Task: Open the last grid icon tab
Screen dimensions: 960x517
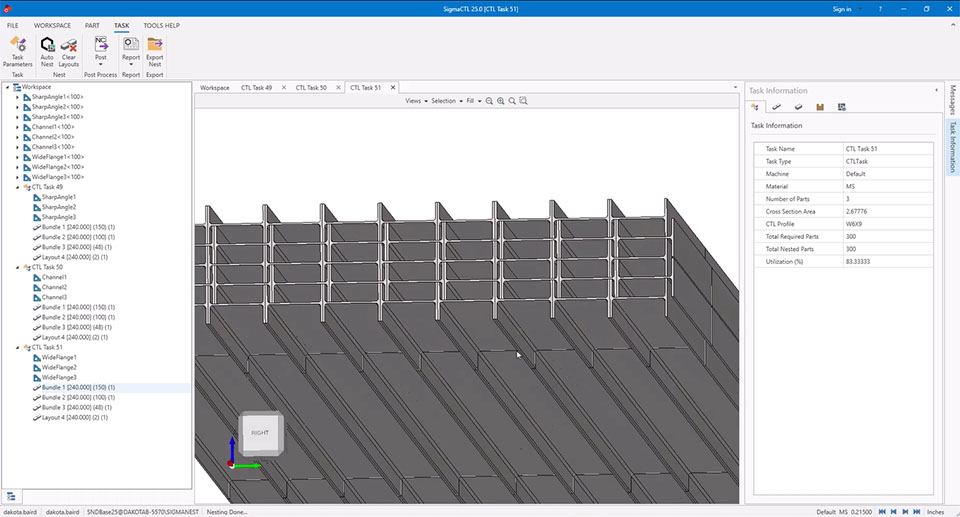Action: pyautogui.click(x=842, y=107)
